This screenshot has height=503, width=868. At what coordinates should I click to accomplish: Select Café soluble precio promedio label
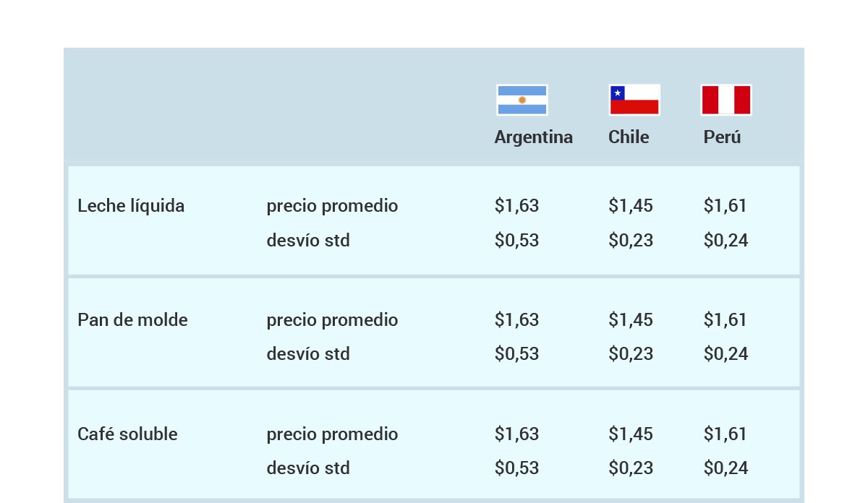[x=332, y=434]
